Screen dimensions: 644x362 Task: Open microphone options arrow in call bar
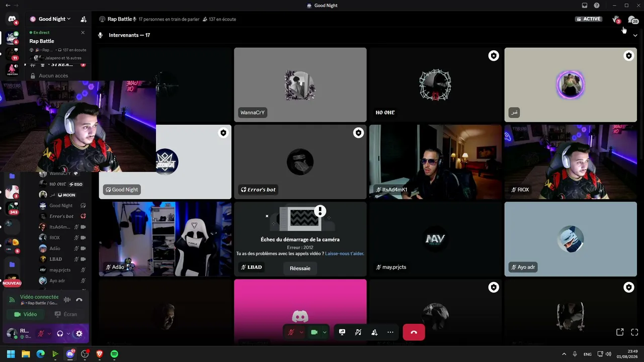pos(301,332)
